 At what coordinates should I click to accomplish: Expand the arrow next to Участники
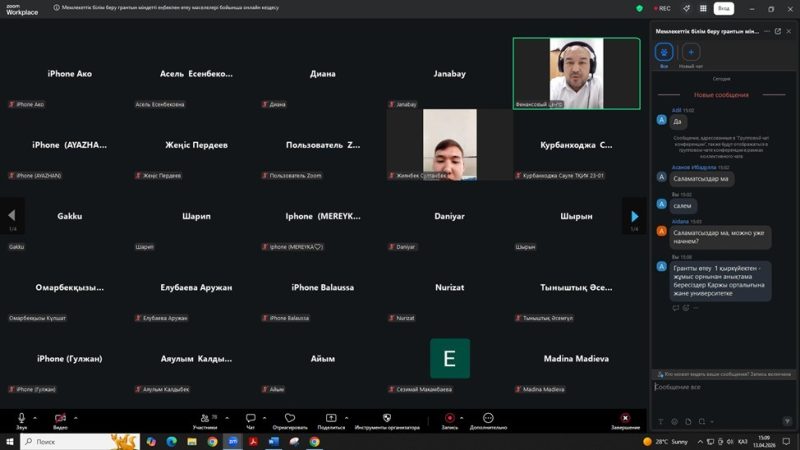(224, 417)
